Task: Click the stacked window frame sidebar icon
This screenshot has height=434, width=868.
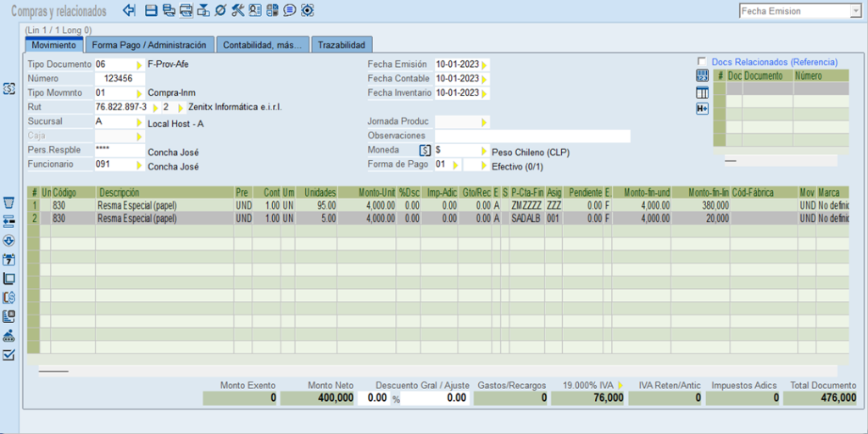Action: click(x=8, y=278)
